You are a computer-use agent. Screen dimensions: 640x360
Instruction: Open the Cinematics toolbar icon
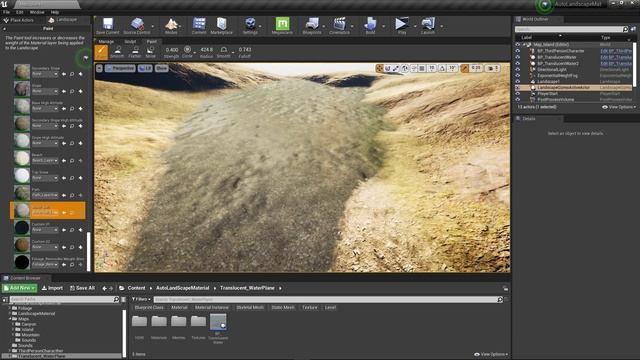pos(339,26)
